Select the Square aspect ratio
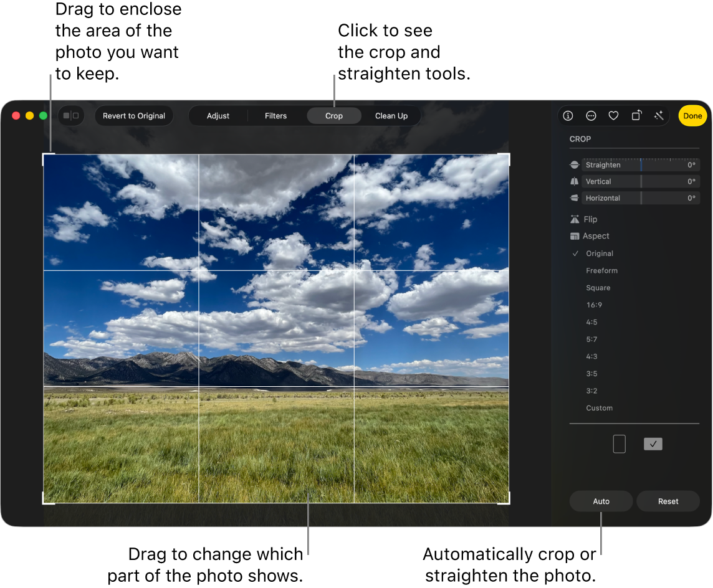Screen dimensions: 713x588 pyautogui.click(x=598, y=287)
